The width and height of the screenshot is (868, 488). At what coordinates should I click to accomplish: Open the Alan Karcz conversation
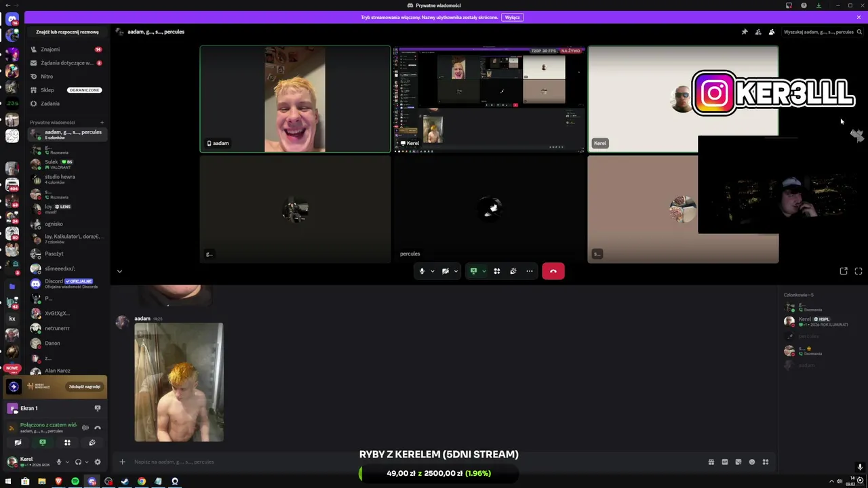pyautogui.click(x=66, y=371)
